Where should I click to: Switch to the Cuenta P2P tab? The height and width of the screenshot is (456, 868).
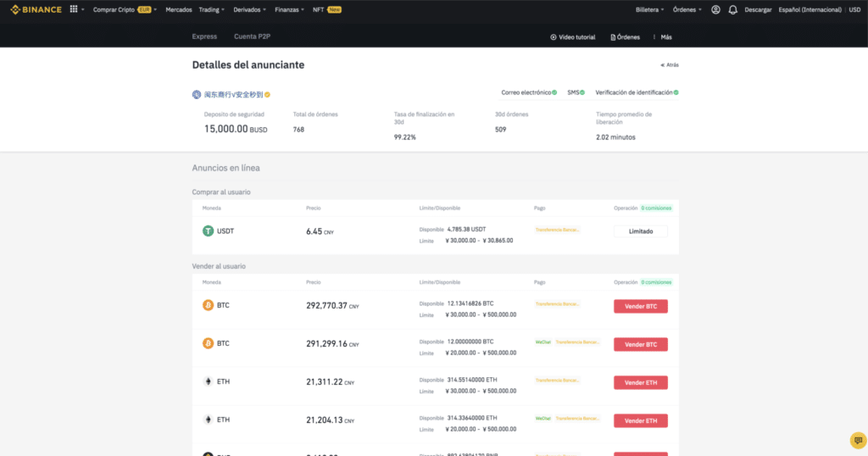pyautogui.click(x=252, y=36)
